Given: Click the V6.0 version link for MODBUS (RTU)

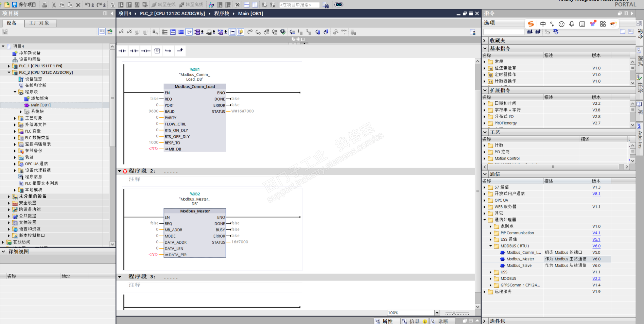Looking at the screenshot, I should 596,246.
